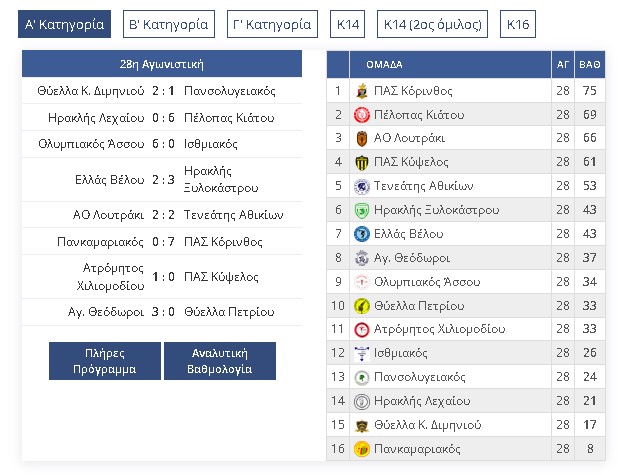
Task: Click the Ατρόμητος Χιλιομοδίου red badge
Action: tap(362, 329)
